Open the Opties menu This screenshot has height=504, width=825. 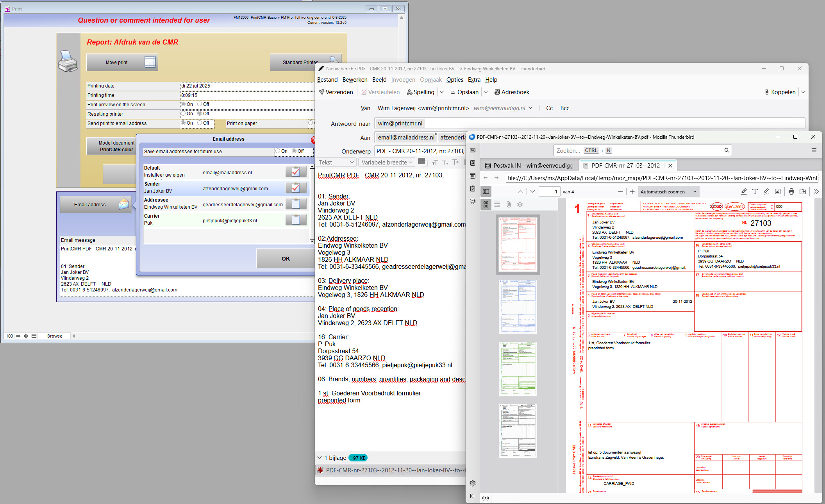[455, 80]
